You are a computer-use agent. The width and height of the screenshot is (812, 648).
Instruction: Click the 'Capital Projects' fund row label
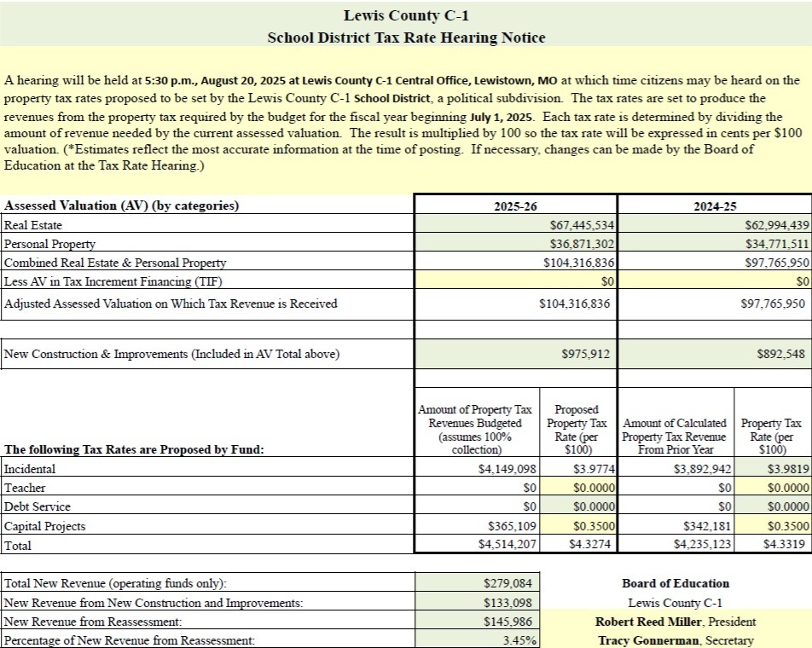[x=44, y=526]
